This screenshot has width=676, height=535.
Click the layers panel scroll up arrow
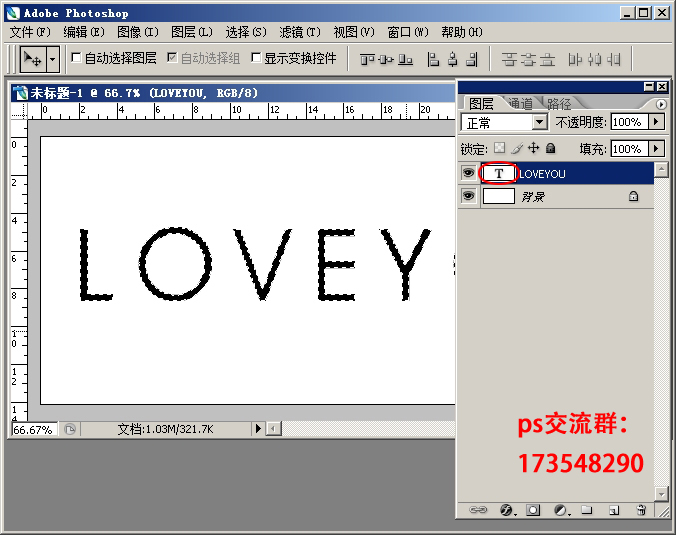click(661, 170)
